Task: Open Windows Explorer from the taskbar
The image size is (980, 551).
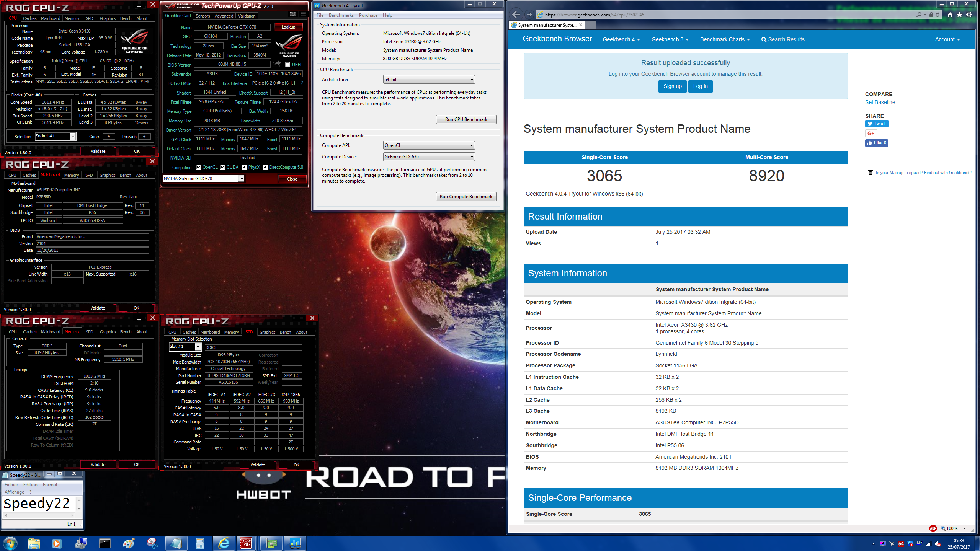Action: pyautogui.click(x=34, y=543)
